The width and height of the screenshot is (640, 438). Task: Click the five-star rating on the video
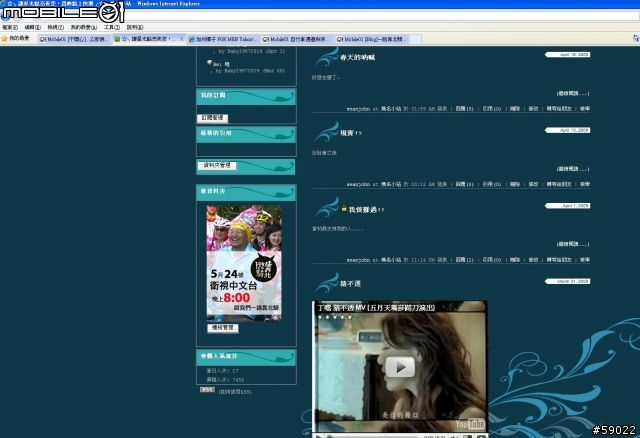pyautogui.click(x=335, y=317)
